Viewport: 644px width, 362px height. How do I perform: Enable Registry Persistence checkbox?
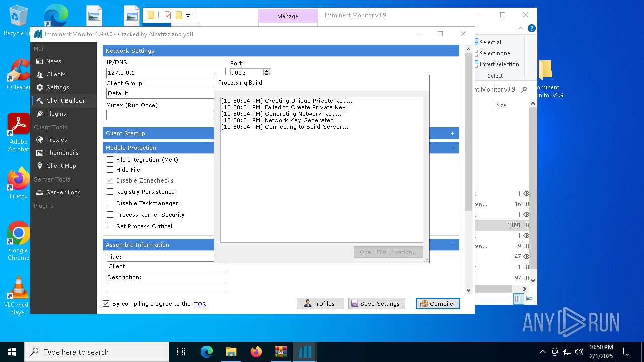click(x=110, y=192)
